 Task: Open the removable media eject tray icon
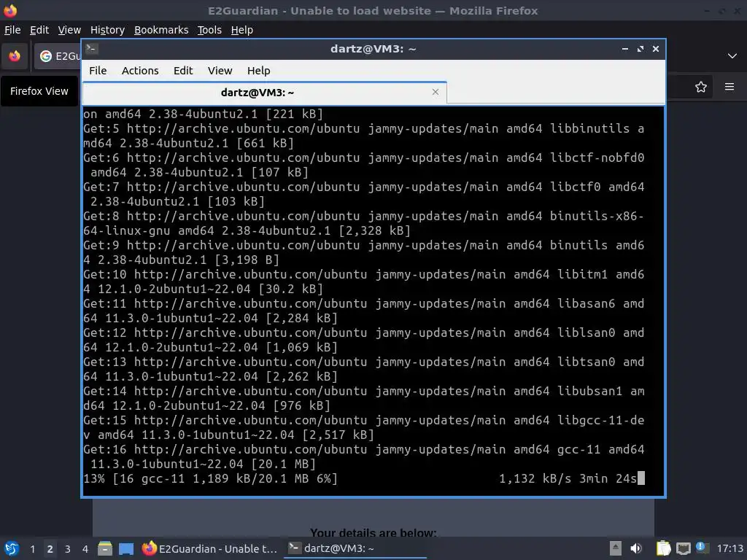[616, 548]
